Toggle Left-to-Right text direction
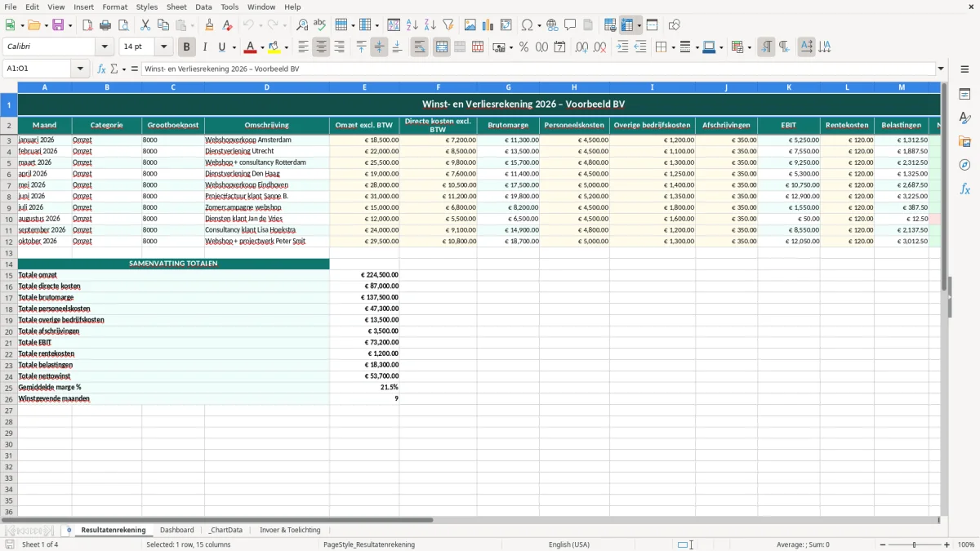This screenshot has height=551, width=980. coord(766,47)
